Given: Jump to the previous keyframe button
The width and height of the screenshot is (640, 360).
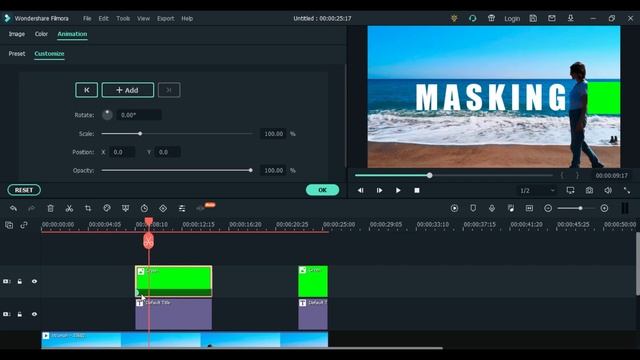Looking at the screenshot, I should click(87, 90).
